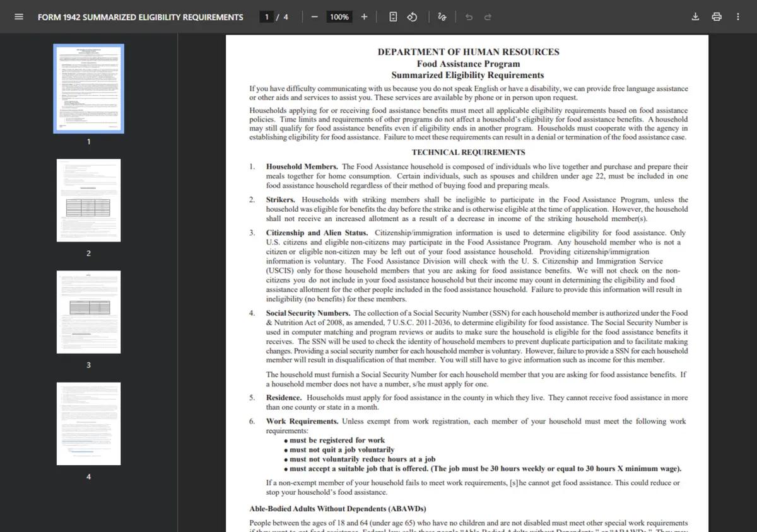The height and width of the screenshot is (532, 757).
Task: Open page 2 thumbnail
Action: [88, 200]
